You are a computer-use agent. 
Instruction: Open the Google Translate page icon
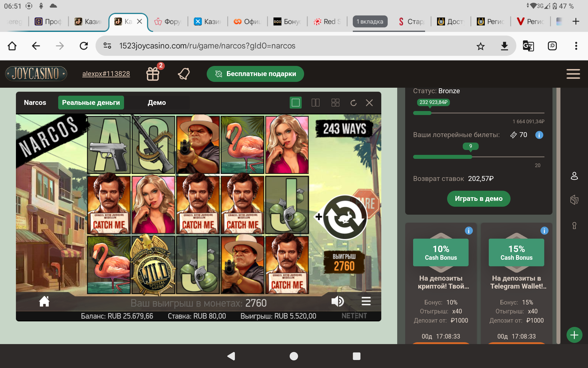[x=528, y=46]
